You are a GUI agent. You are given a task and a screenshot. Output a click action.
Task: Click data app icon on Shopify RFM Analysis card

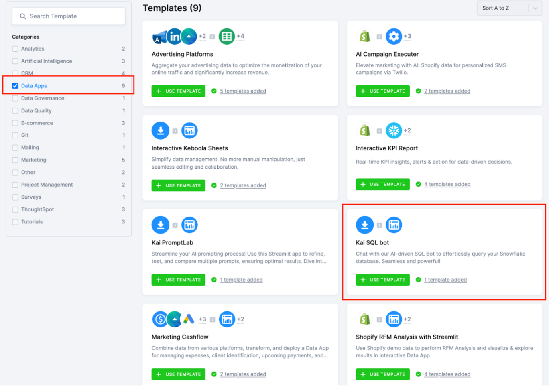tap(394, 319)
